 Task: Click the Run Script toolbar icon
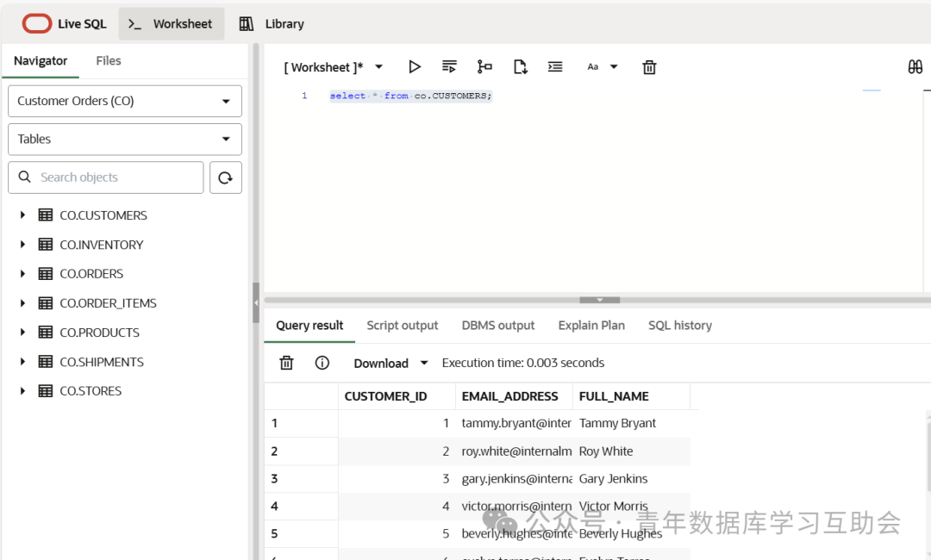tap(449, 67)
